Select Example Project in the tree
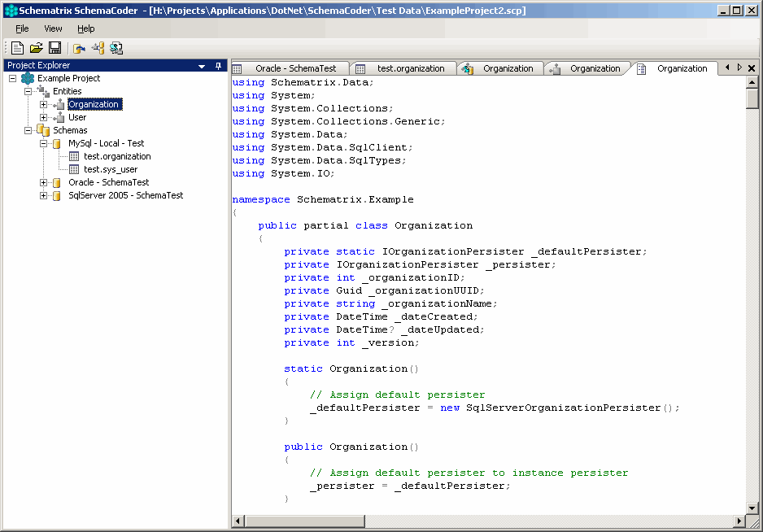The width and height of the screenshot is (763, 532). 68,78
